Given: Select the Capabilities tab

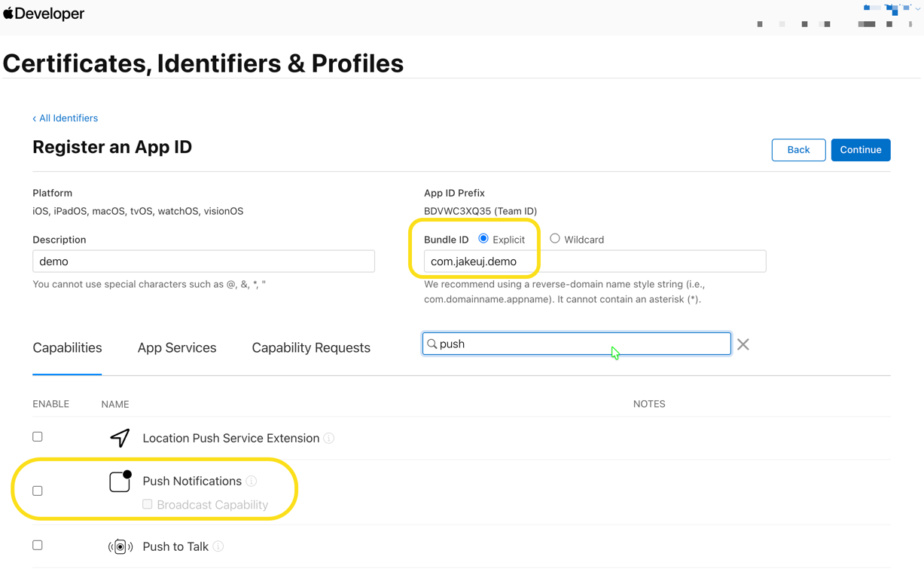Looking at the screenshot, I should point(67,348).
